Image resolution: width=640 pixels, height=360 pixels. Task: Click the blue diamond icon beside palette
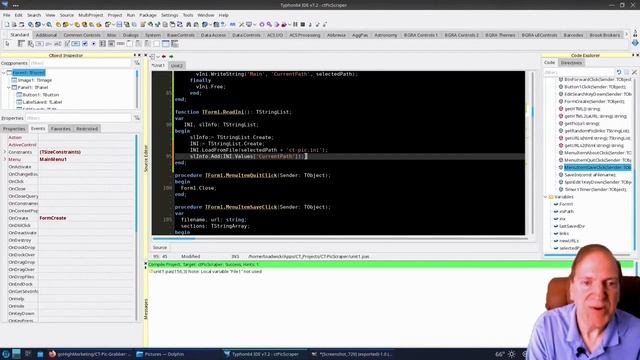[635, 42]
